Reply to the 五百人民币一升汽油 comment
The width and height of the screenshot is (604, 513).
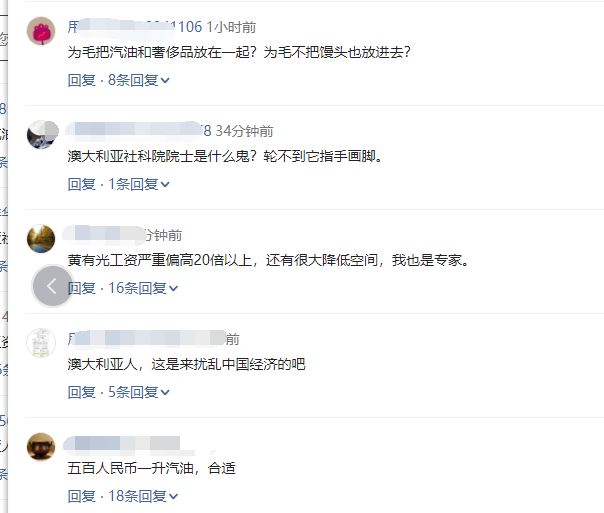(x=82, y=496)
